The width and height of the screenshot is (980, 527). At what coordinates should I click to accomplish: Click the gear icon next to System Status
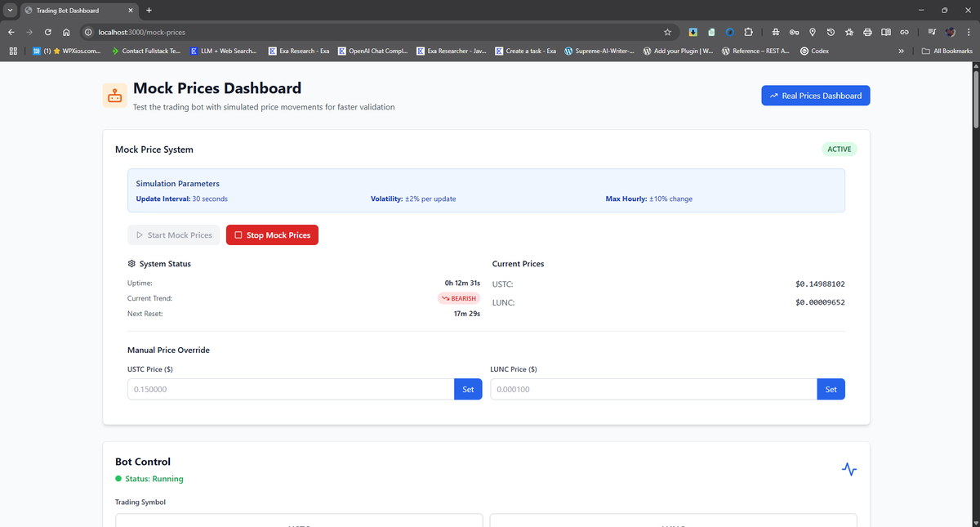[131, 264]
